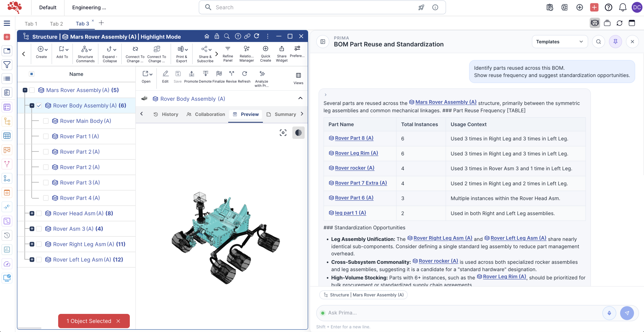Pin the Prima conversation
Screen dimensions: 644x332
coord(615,41)
